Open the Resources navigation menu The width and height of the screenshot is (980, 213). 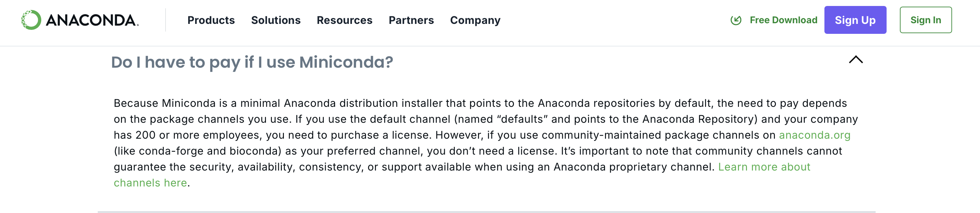pyautogui.click(x=344, y=20)
